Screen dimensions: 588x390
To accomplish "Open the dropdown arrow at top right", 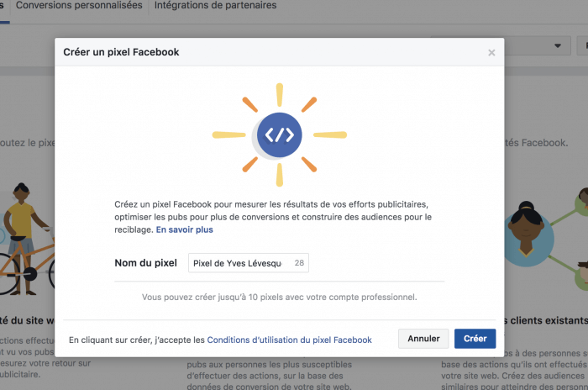I will pos(556,45).
